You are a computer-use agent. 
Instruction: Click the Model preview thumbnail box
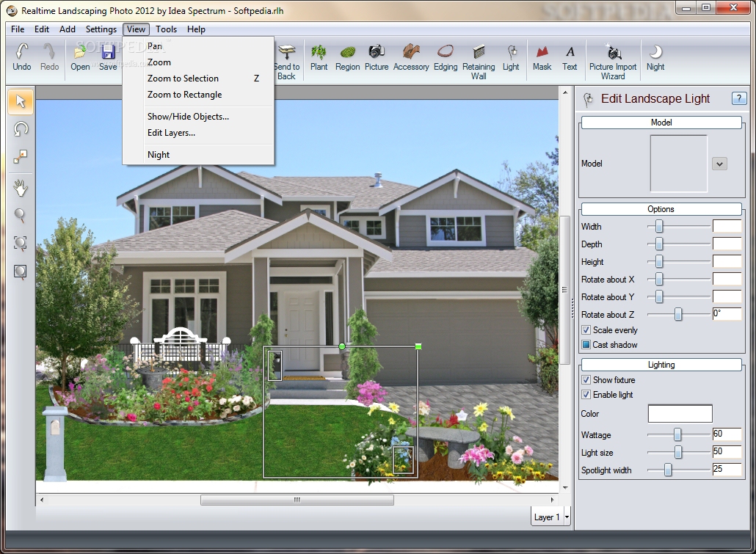pos(678,164)
